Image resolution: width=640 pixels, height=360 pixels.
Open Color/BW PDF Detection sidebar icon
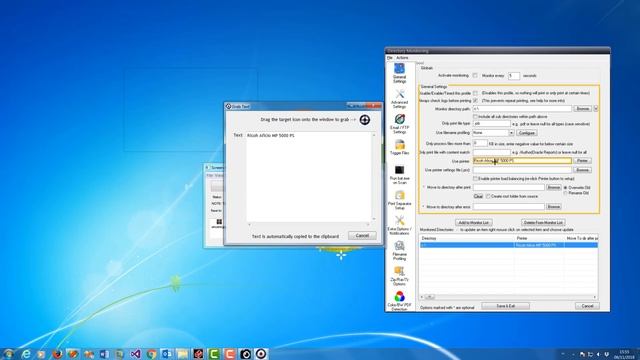399,301
